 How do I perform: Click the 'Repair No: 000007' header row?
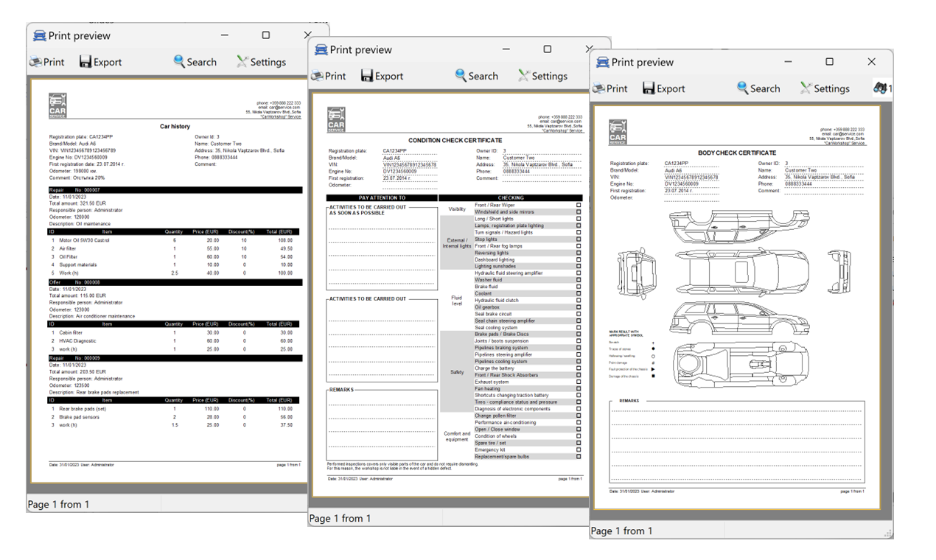[175, 190]
